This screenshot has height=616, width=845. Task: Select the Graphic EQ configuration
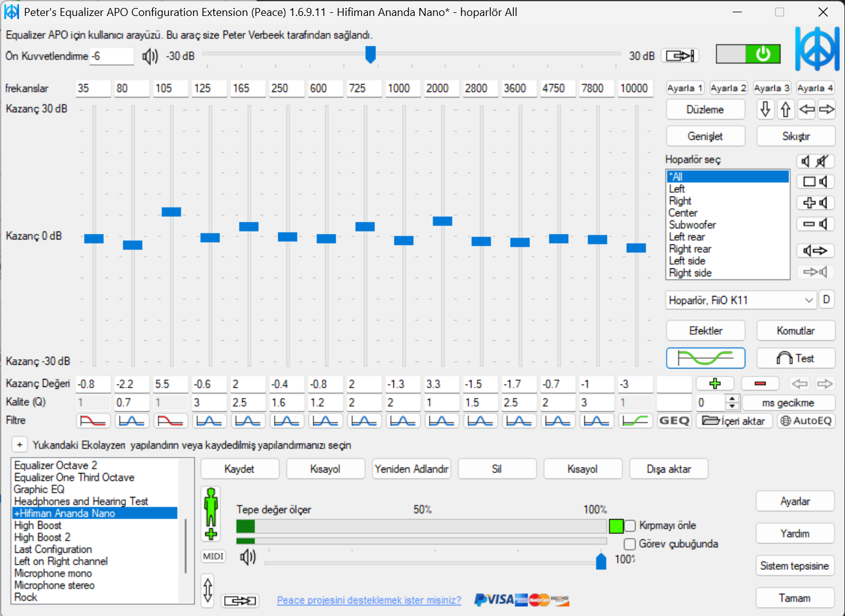[95, 489]
